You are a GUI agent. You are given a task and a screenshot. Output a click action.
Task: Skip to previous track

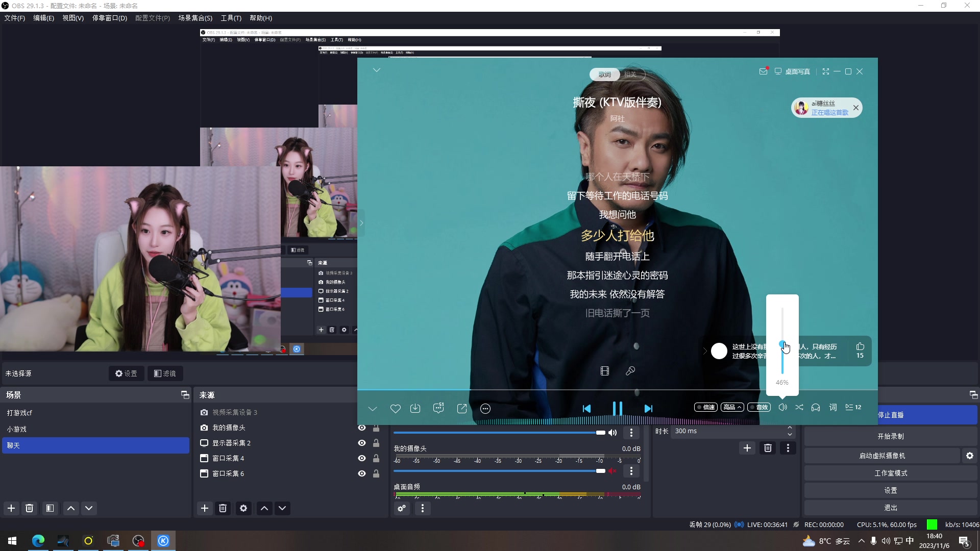point(587,409)
